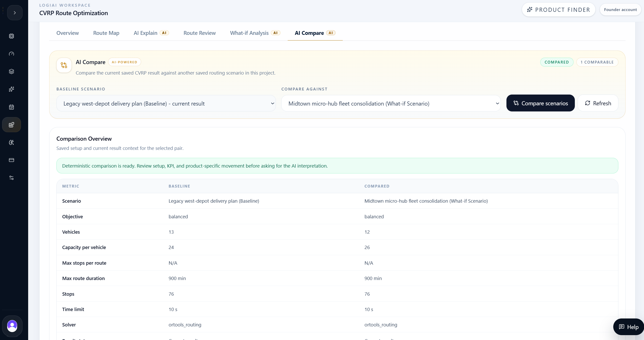Click the BASELINE column header

(x=179, y=186)
